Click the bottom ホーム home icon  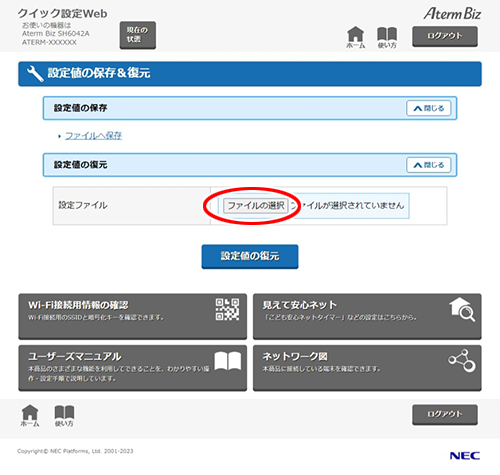tap(30, 416)
